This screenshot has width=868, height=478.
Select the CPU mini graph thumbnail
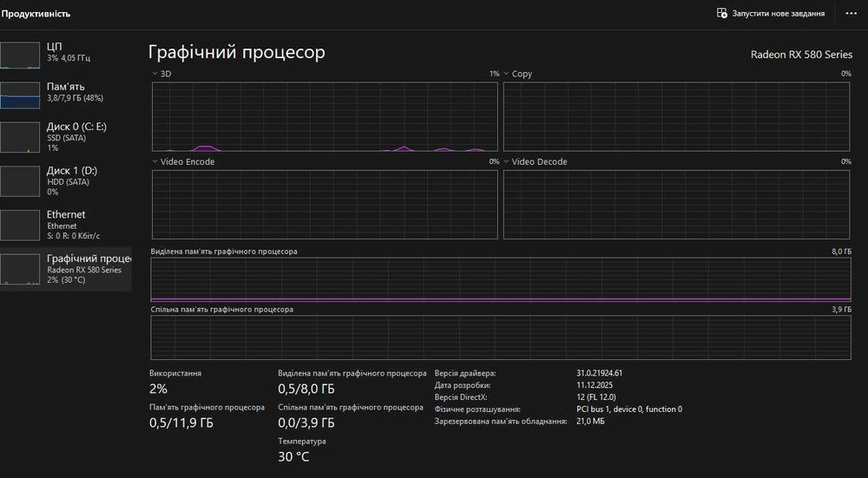click(x=20, y=55)
